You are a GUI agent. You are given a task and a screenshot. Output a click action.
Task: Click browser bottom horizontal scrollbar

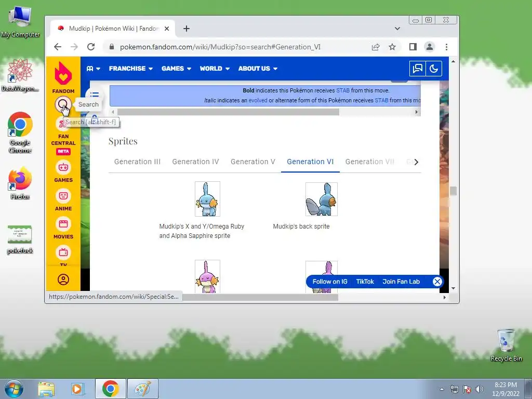tap(260, 297)
